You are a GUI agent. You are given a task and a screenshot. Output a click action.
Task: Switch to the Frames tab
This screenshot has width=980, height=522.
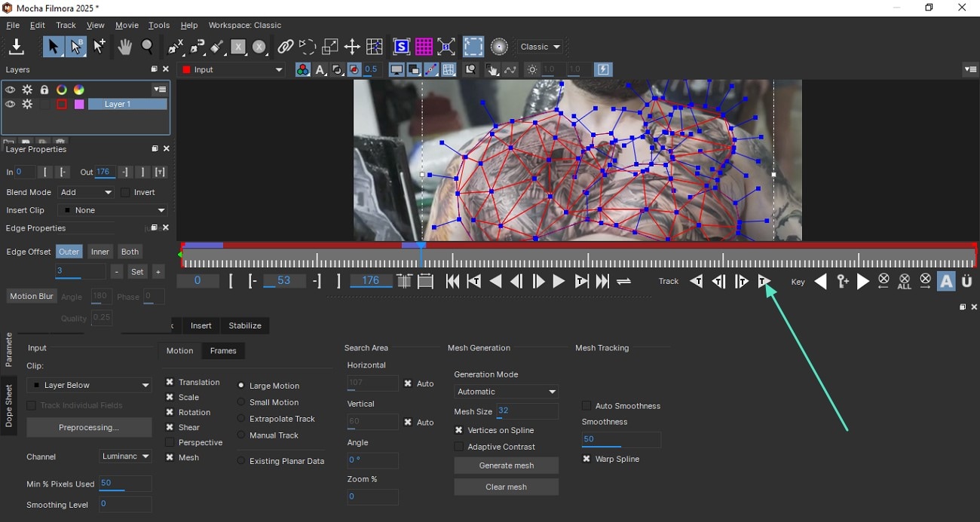click(x=223, y=351)
